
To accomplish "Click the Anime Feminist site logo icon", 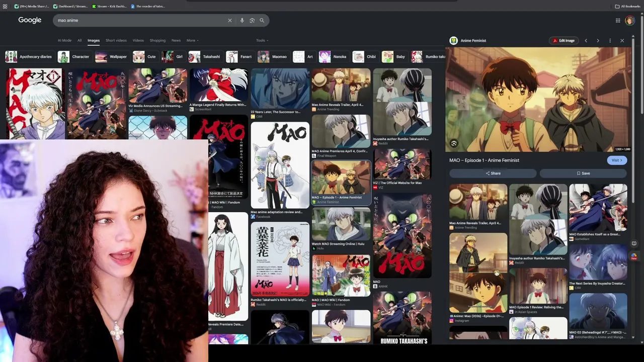I will click(x=453, y=41).
